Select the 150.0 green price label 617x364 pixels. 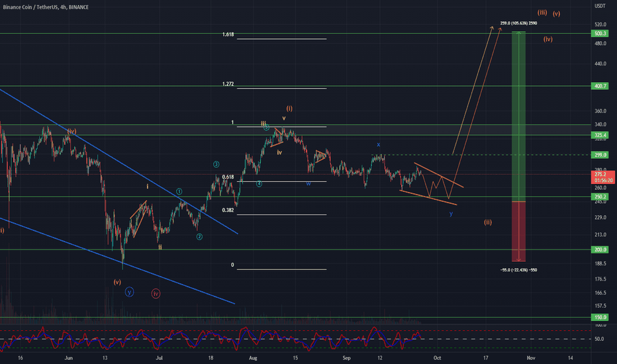(600, 317)
